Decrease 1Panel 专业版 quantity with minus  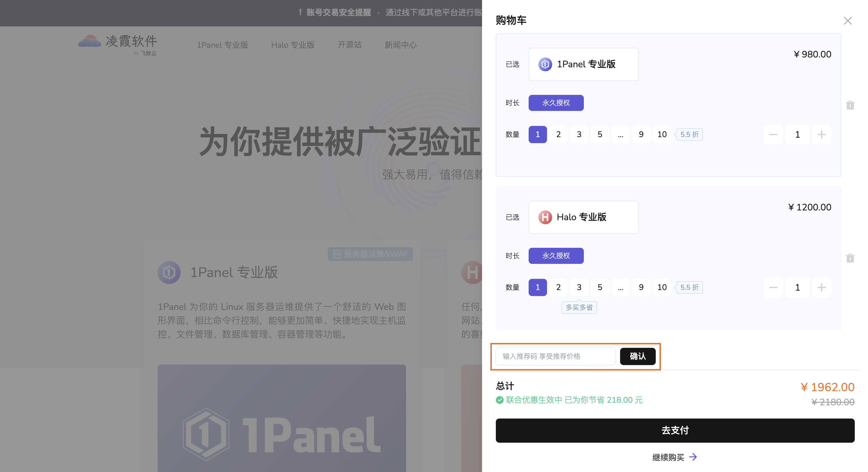coord(773,135)
